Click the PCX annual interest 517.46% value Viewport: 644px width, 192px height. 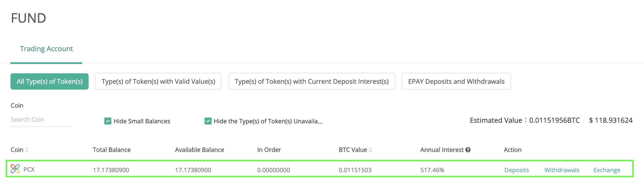pos(432,170)
